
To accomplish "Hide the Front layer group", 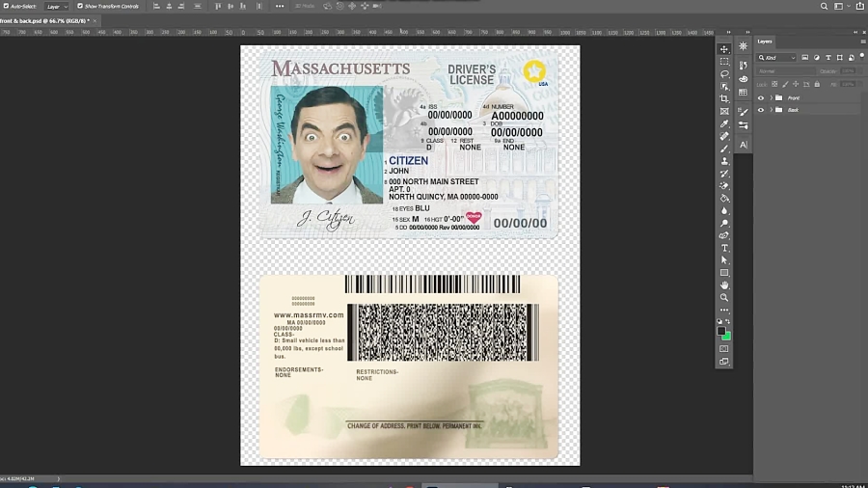I will click(761, 98).
